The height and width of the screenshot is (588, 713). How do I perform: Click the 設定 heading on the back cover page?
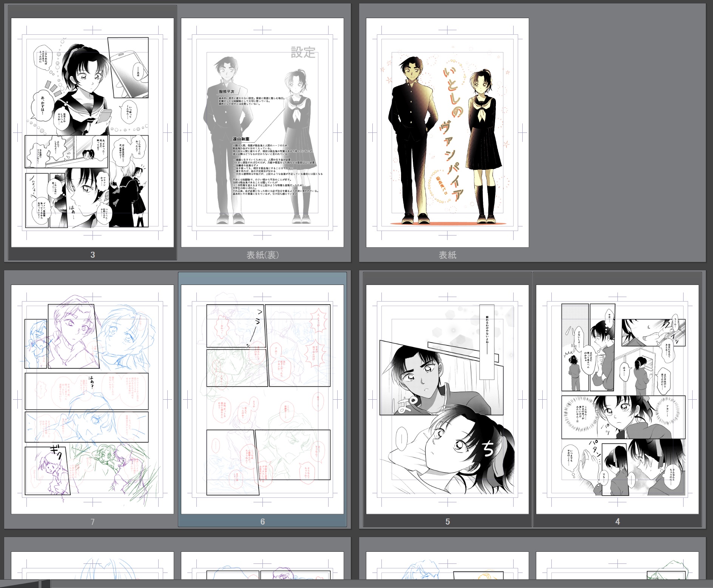tap(303, 52)
